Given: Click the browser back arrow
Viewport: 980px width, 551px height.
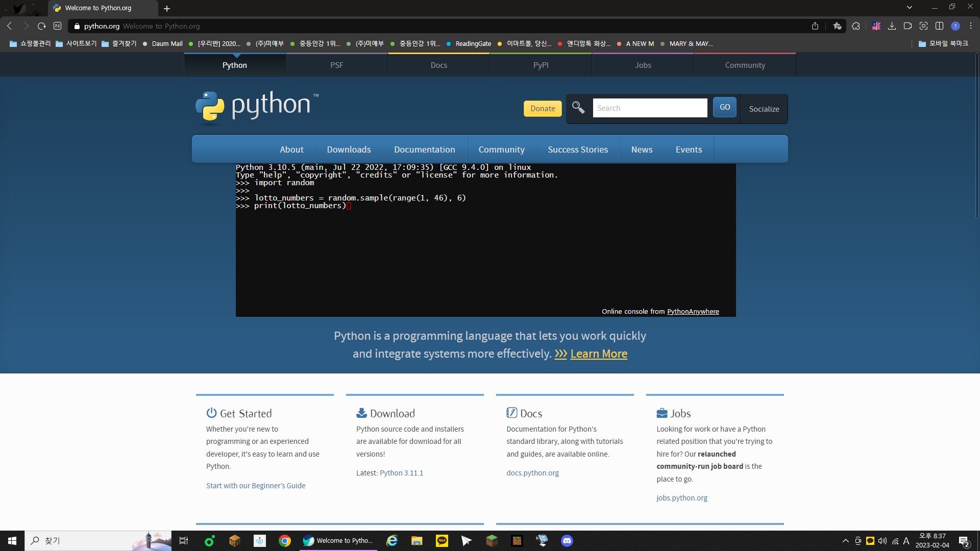Looking at the screenshot, I should pyautogui.click(x=10, y=26).
